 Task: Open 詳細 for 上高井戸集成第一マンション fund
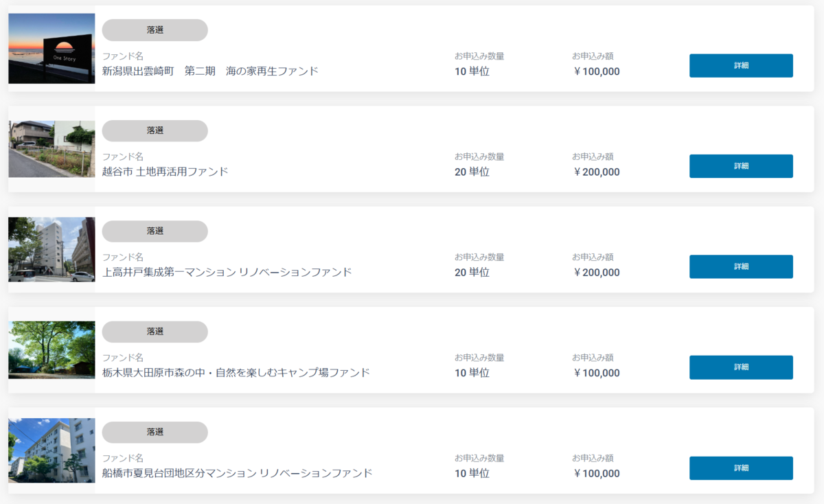(x=741, y=266)
